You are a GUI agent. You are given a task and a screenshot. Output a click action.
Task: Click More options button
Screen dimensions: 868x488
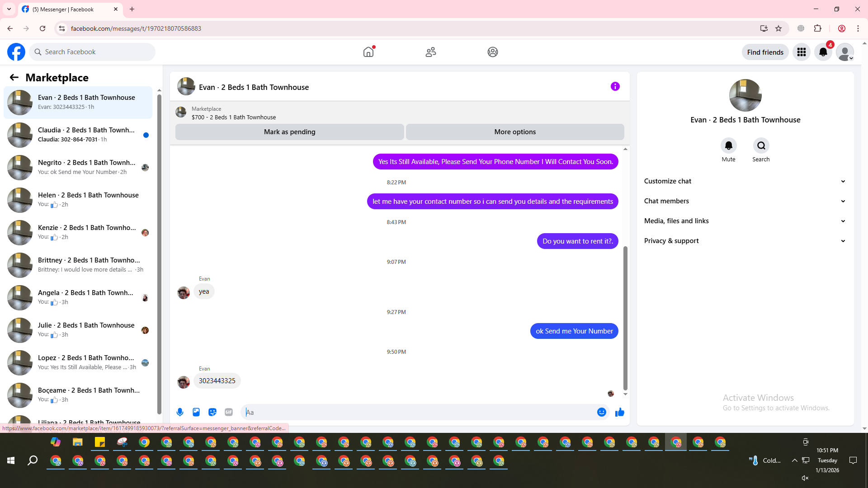click(515, 132)
